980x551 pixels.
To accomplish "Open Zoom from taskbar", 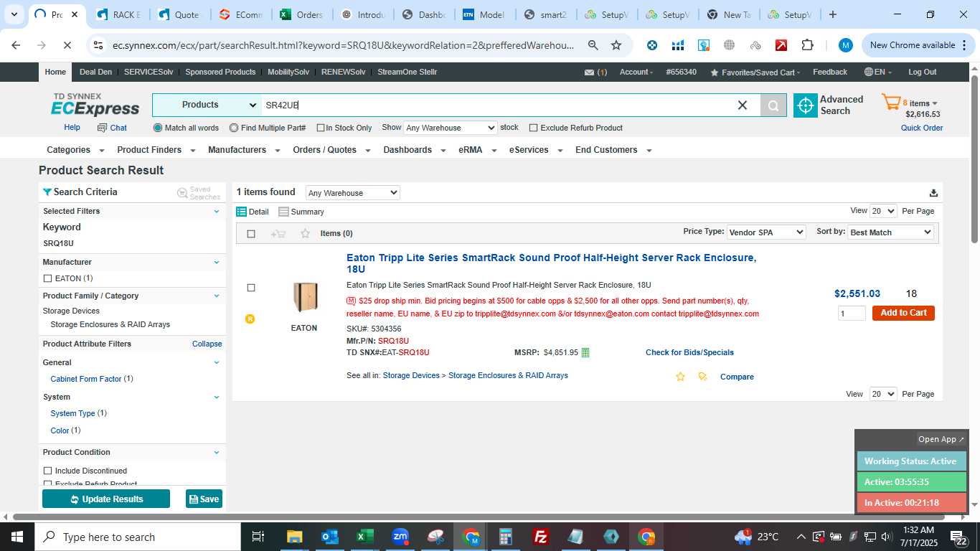I will click(400, 537).
